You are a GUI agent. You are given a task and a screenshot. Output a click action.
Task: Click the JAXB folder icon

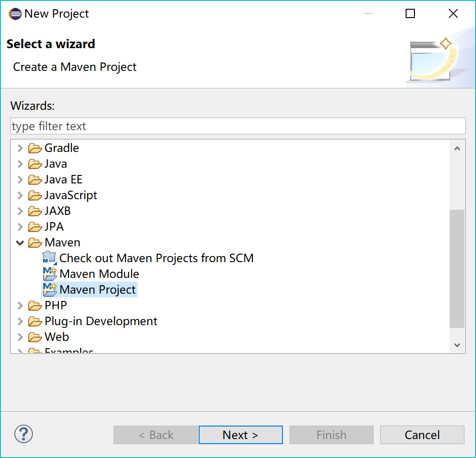pos(35,212)
